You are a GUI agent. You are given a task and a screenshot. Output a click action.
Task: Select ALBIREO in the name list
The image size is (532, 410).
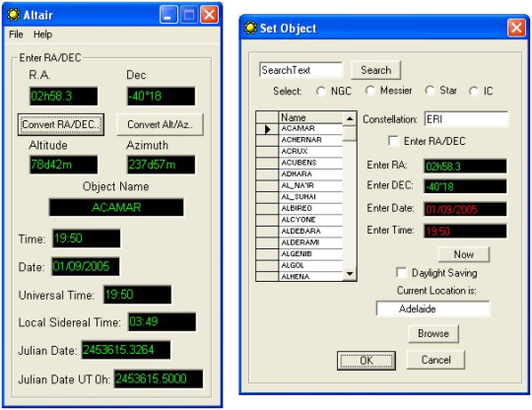point(310,208)
